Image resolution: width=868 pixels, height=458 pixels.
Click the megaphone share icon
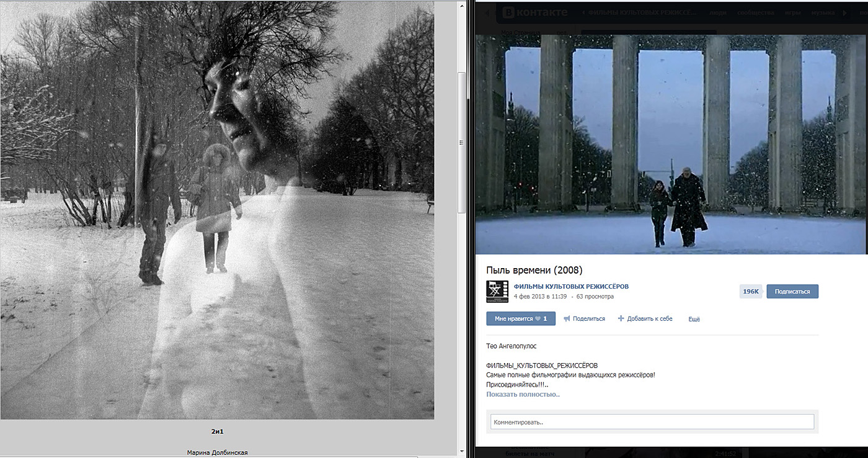pos(567,319)
